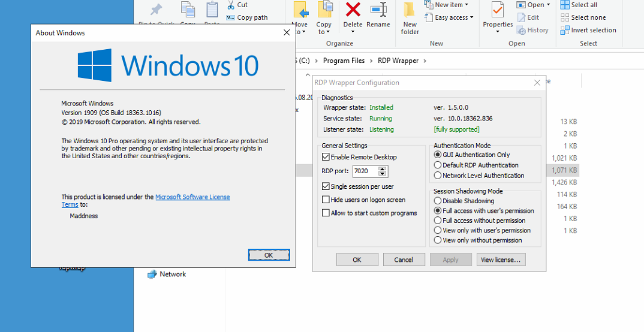The width and height of the screenshot is (644, 332).
Task: Select Full access with user's permission
Action: 438,210
